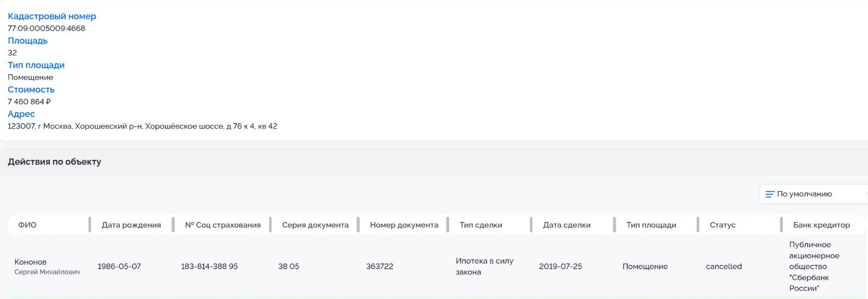Click the Адрес label
The image size is (868, 299).
tap(21, 114)
